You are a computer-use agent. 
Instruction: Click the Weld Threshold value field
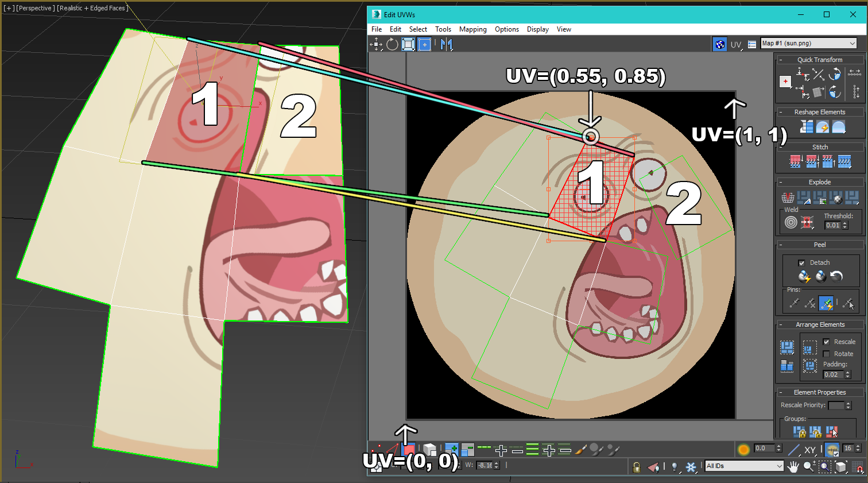tap(832, 225)
